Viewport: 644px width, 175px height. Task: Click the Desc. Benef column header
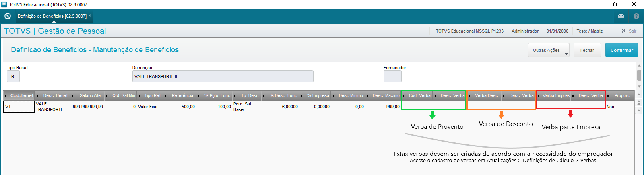53,95
